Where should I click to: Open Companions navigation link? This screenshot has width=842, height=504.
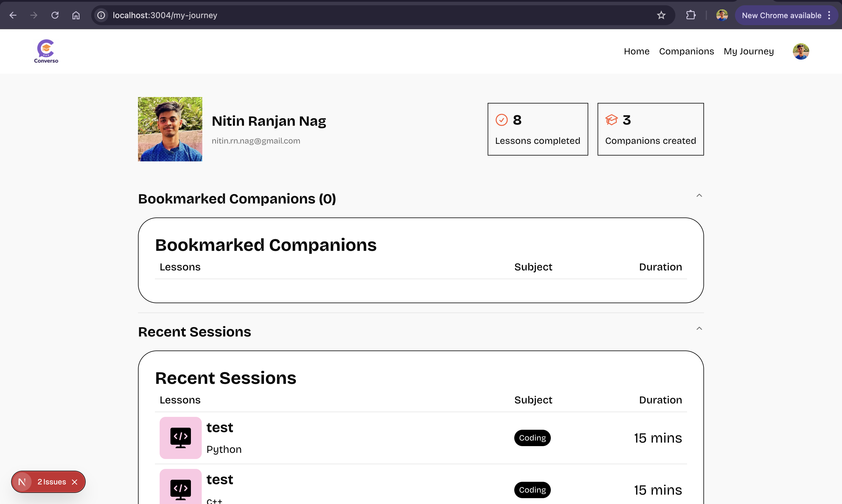pos(686,51)
